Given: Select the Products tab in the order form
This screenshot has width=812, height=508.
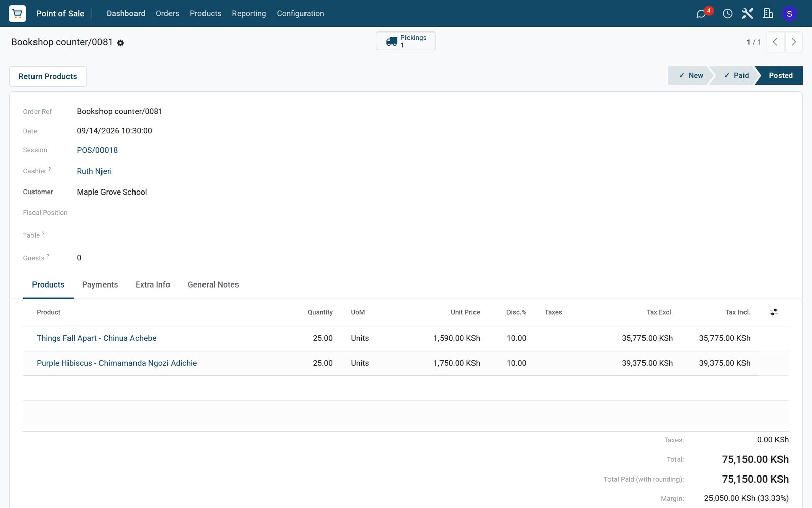Looking at the screenshot, I should click(48, 285).
